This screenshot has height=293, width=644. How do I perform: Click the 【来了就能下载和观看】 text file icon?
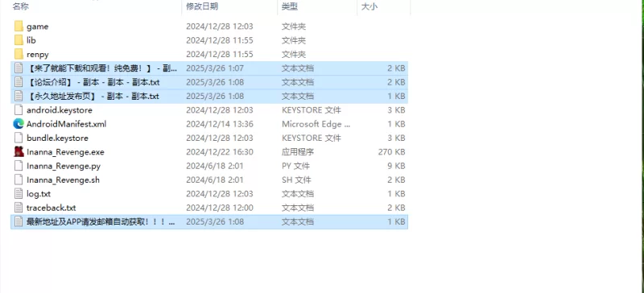point(19,68)
